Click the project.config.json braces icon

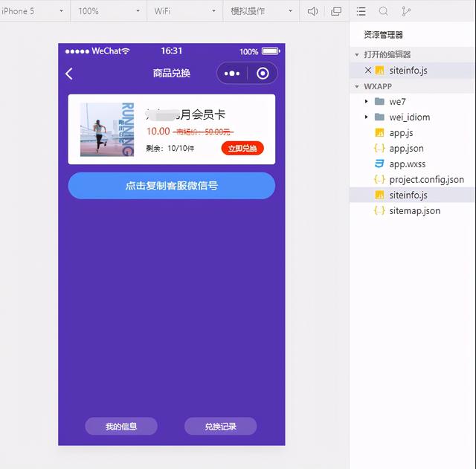point(379,180)
